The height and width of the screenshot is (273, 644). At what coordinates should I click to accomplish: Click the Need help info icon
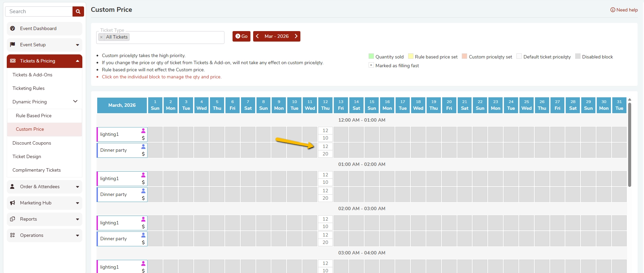[613, 10]
